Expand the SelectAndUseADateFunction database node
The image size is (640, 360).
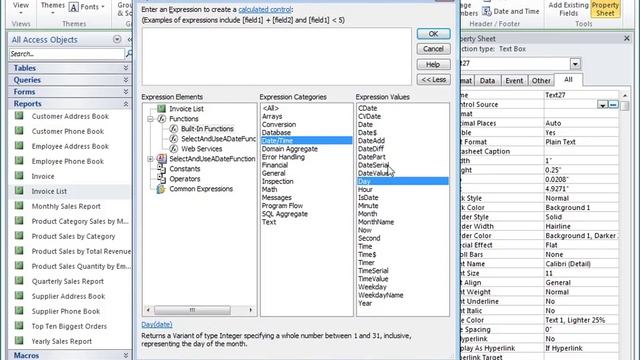pos(150,159)
